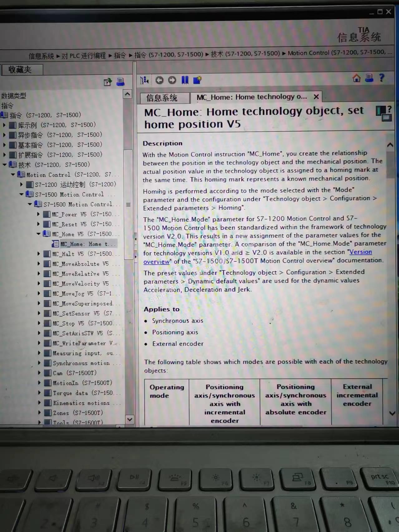Image resolution: width=399 pixels, height=532 pixels.
Task: Collapse the 技术 (S7-1200, S7-1500) node
Action: coord(5,165)
